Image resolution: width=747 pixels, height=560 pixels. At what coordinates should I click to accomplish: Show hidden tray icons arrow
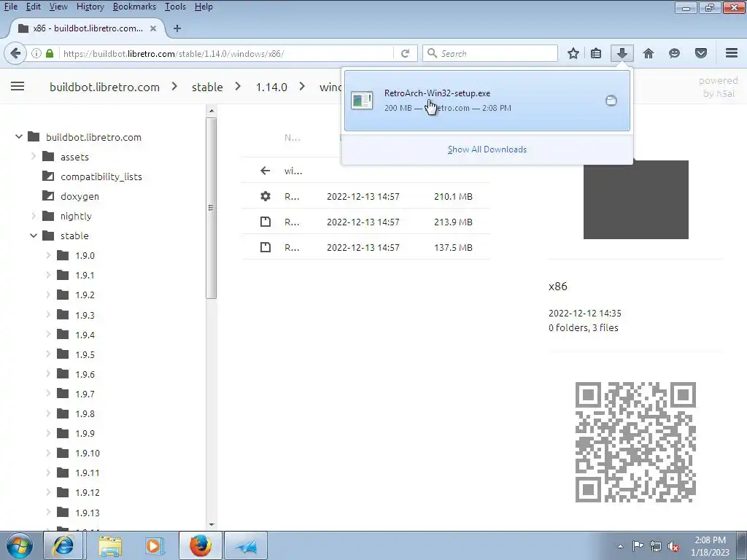[620, 546]
